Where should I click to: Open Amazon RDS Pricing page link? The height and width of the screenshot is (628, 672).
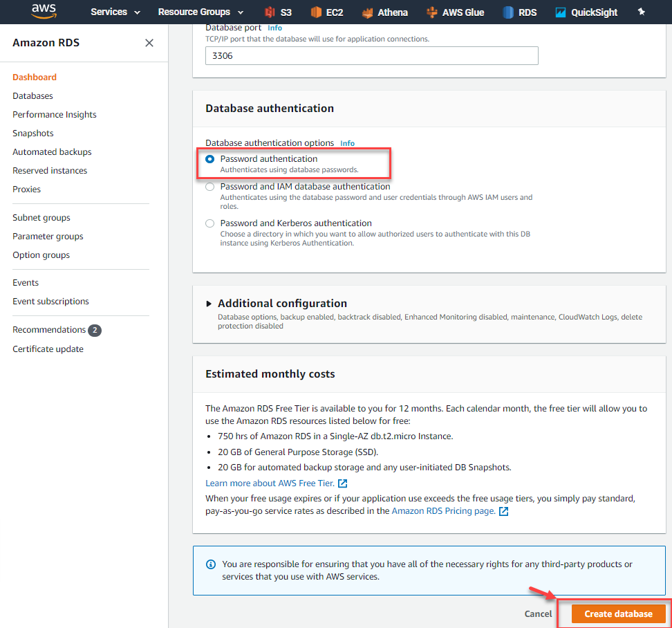pyautogui.click(x=444, y=511)
